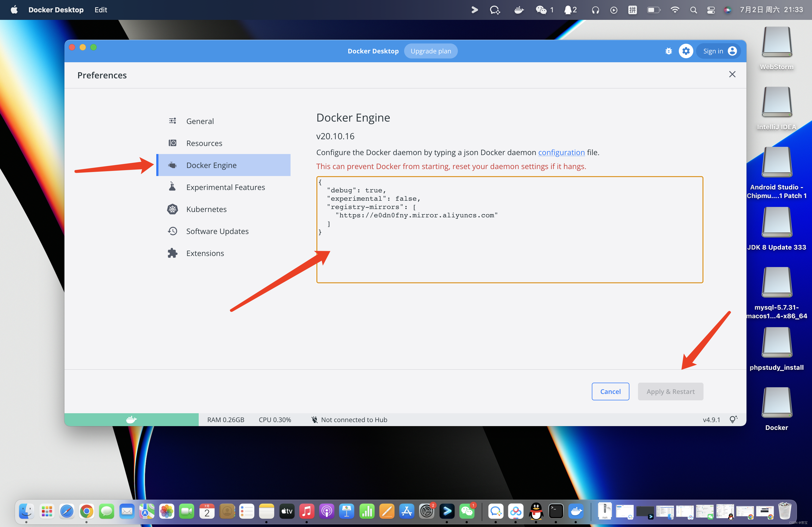
Task: Click the feedback lightbulb icon in footer
Action: (x=733, y=420)
